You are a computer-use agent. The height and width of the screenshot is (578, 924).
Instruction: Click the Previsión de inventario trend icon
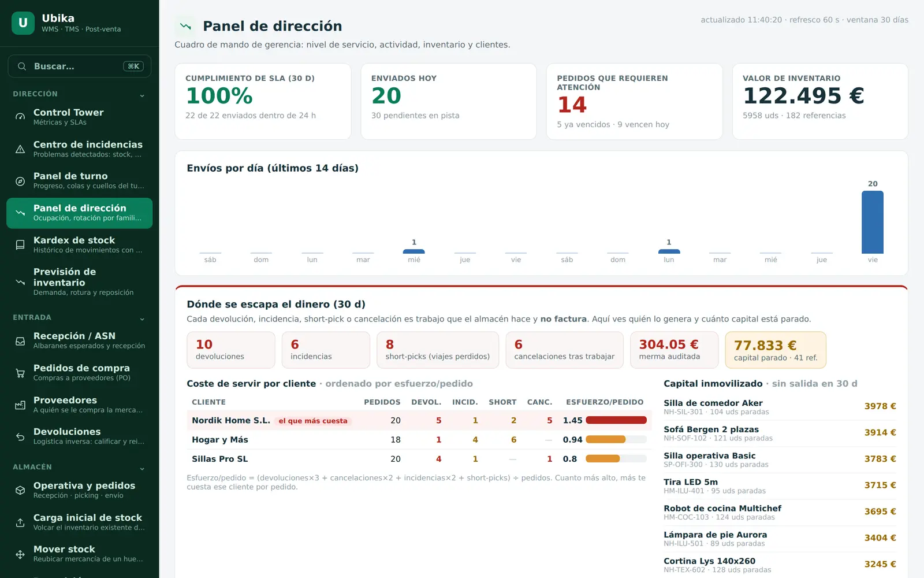pyautogui.click(x=20, y=282)
